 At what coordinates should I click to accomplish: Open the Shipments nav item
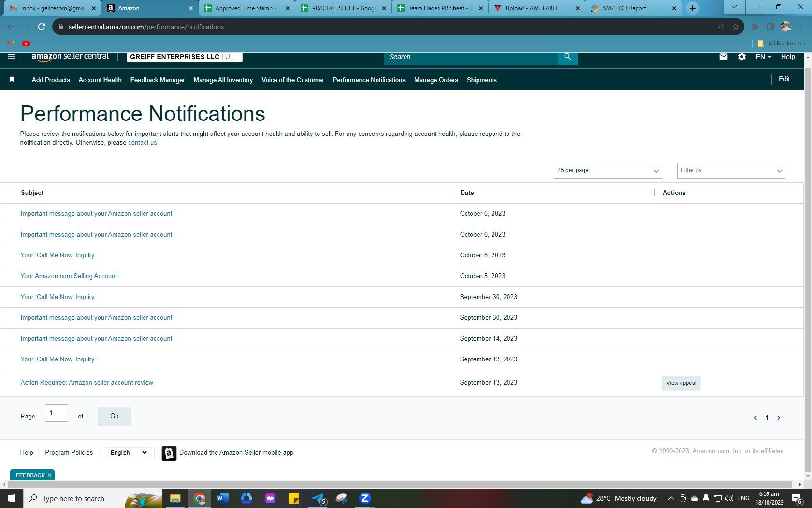(482, 80)
